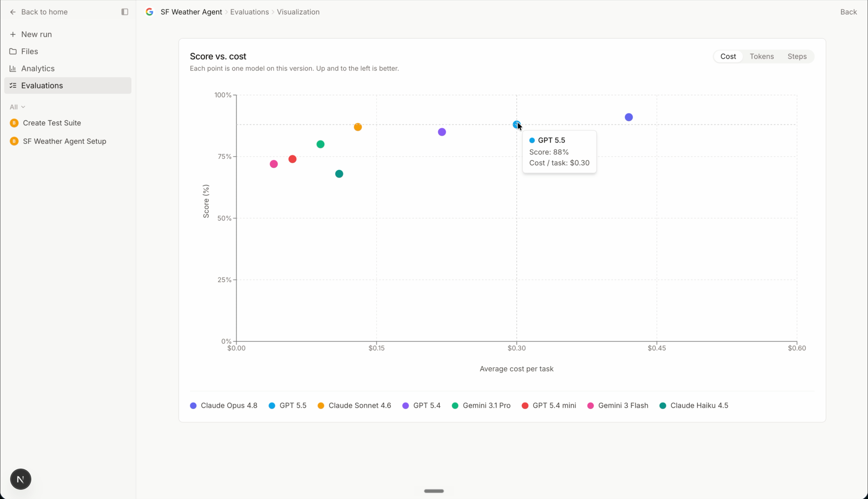
Task: Switch to the Tokens tab
Action: pos(762,56)
